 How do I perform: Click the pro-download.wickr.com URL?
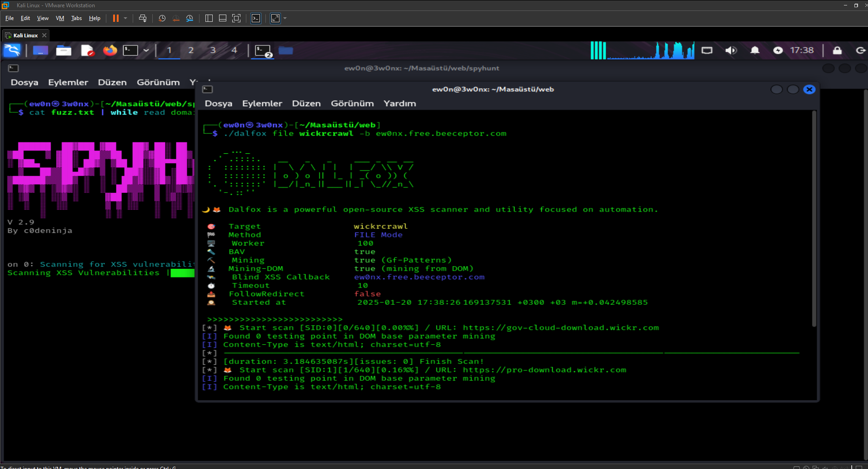coord(544,370)
